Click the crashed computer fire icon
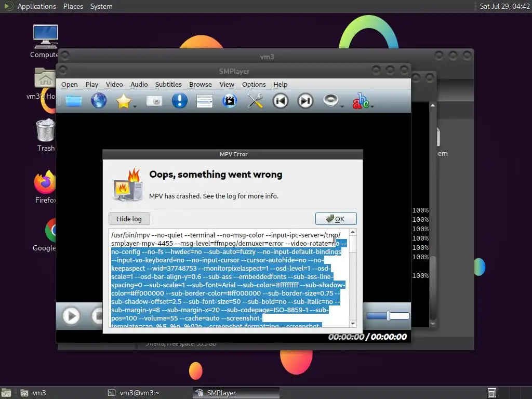 128,185
